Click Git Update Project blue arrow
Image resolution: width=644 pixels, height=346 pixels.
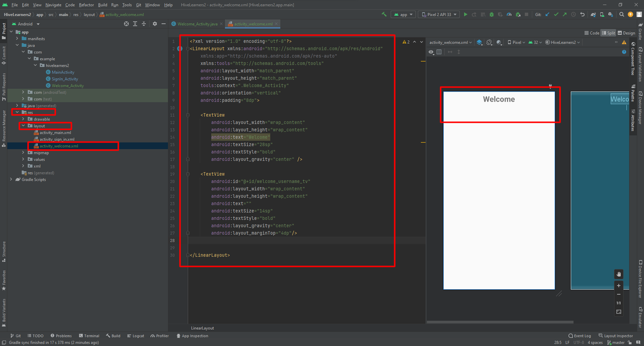pos(548,15)
